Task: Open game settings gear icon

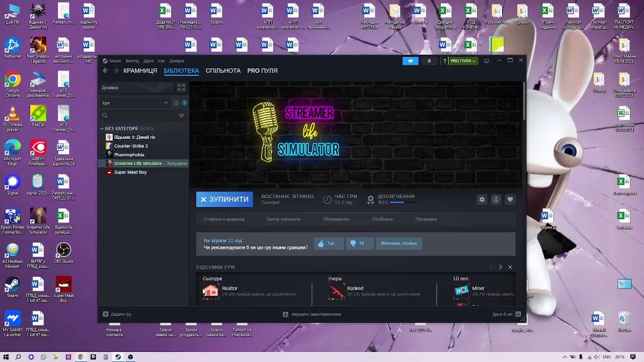Action: 481,200
